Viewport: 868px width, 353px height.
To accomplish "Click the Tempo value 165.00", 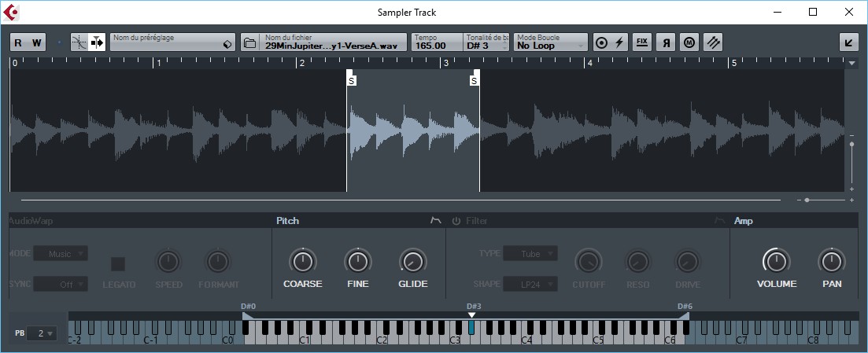I will pos(430,46).
